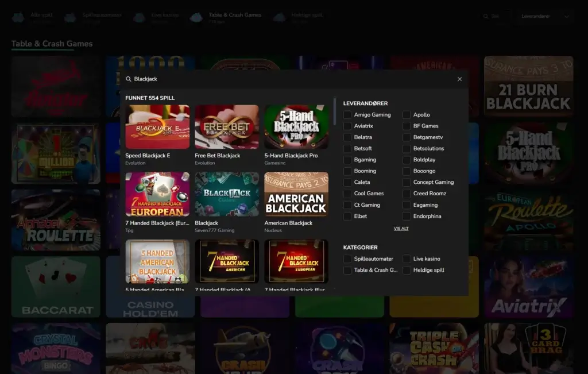Viewport: 588px width, 374px height.
Task: Click the search magnifier icon beside Blackjack
Action: tap(128, 79)
